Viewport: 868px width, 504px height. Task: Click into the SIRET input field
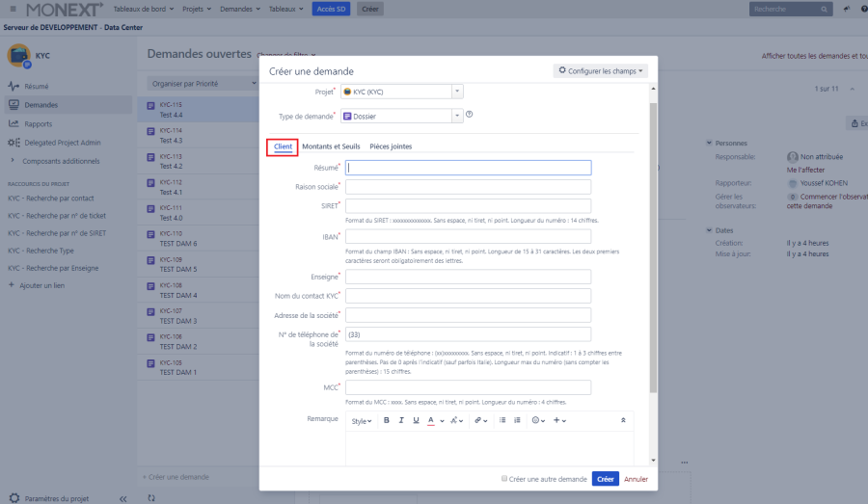pyautogui.click(x=468, y=206)
